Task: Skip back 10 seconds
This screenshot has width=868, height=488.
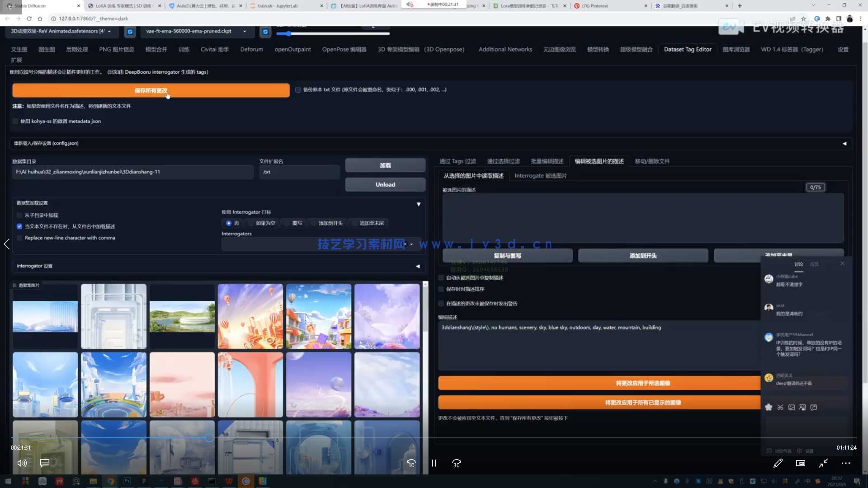Action: 411,463
